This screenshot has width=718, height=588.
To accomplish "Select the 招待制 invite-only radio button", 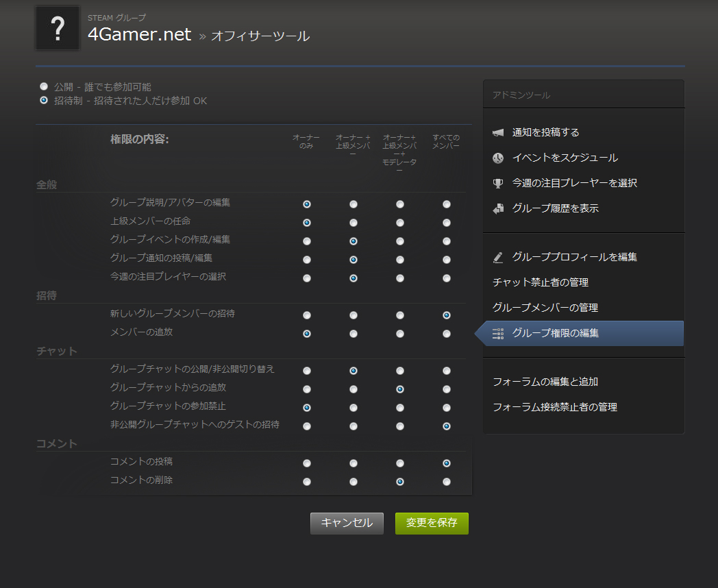I will pyautogui.click(x=43, y=100).
